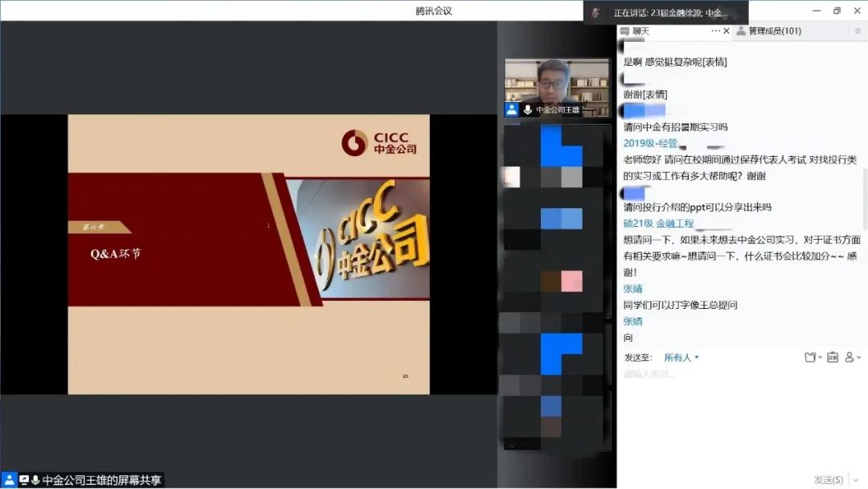The width and height of the screenshot is (868, 489).
Task: Click the 发送至: label
Action: pos(638,358)
